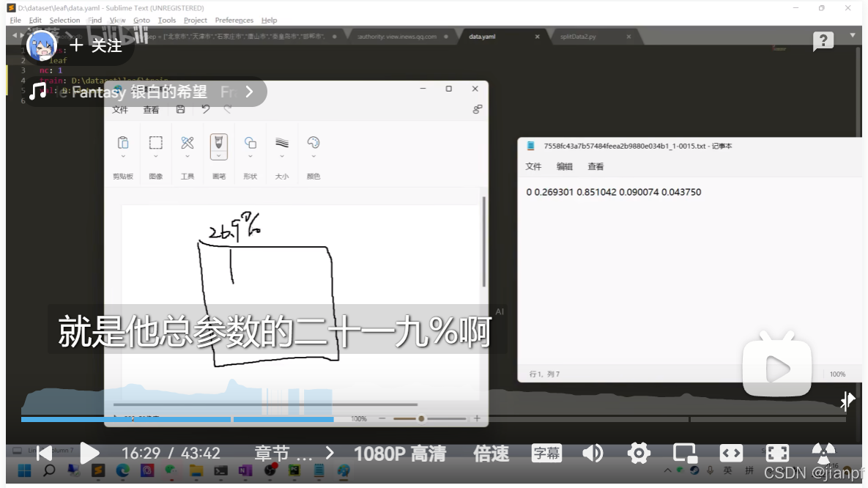Follow the uploader with + 关注
Screen dimensions: 868x488
[x=96, y=45]
